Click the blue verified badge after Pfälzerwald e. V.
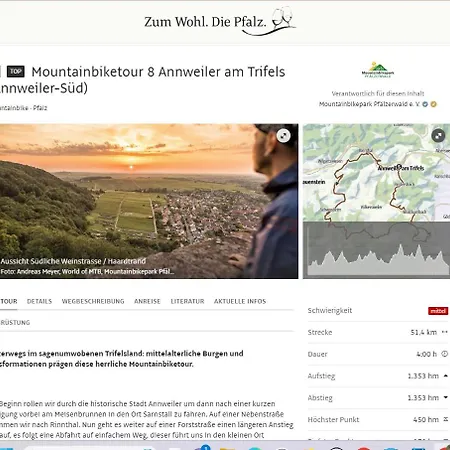The width and height of the screenshot is (450, 450). 425,104
